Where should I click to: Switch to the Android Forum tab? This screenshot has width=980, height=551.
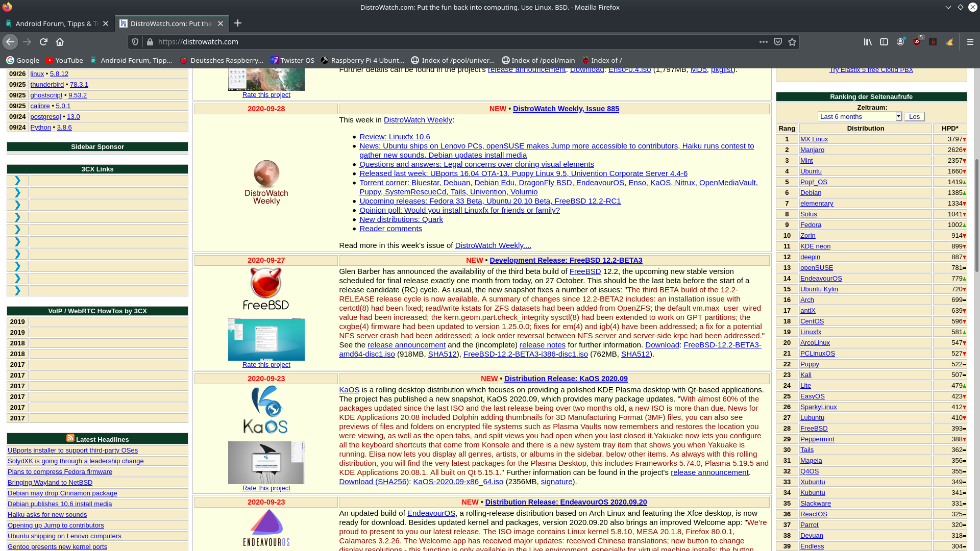tap(57, 23)
